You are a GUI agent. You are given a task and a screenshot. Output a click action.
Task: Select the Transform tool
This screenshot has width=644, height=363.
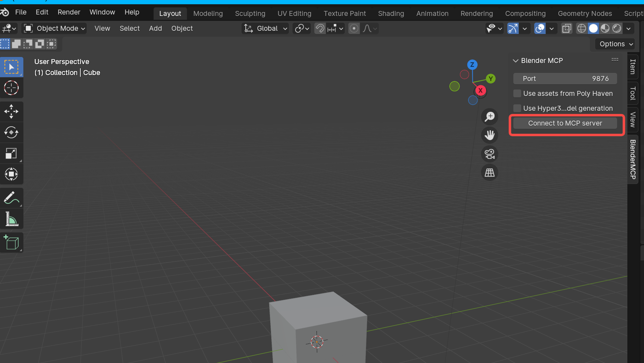tap(11, 174)
